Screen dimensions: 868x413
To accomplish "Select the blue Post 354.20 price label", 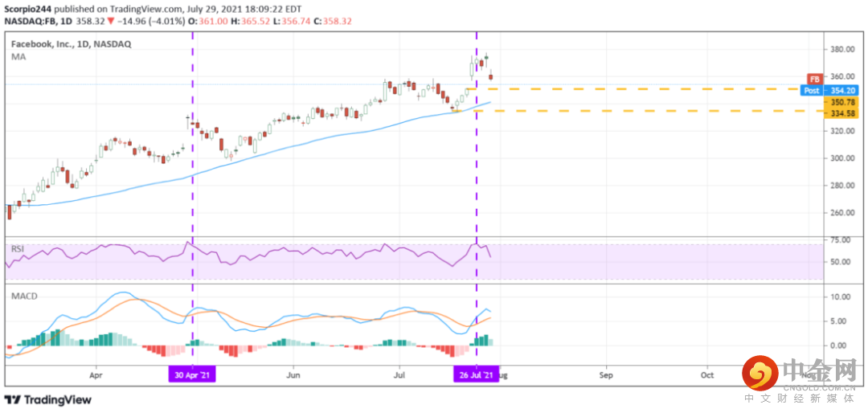I will tap(829, 90).
